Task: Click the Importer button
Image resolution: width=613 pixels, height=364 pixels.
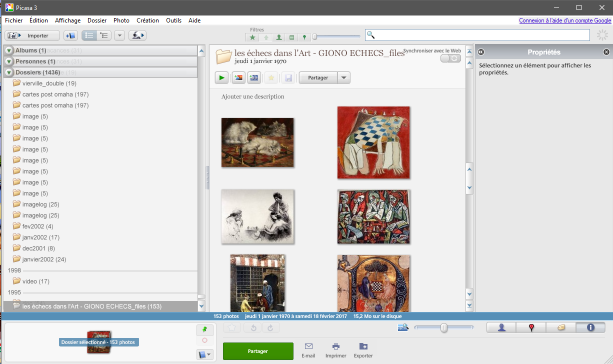Action: point(32,35)
